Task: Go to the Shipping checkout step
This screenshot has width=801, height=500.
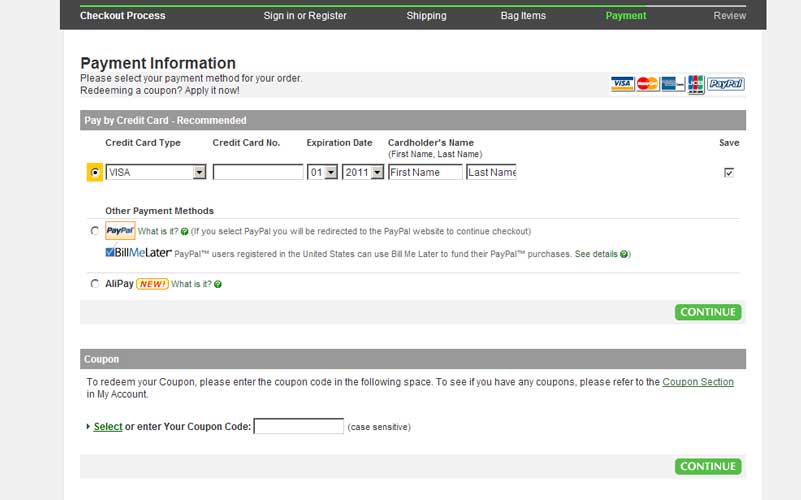Action: click(x=426, y=16)
